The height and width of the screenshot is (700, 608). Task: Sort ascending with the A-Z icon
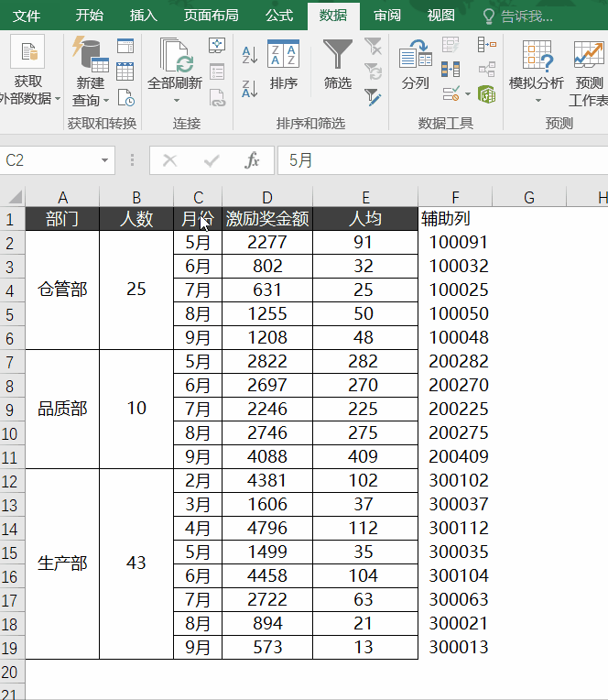[249, 55]
